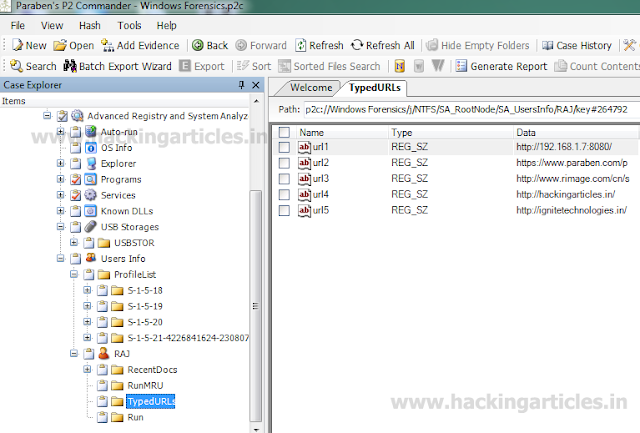The width and height of the screenshot is (640, 433).
Task: Click the Search magnifier icon
Action: point(16,66)
